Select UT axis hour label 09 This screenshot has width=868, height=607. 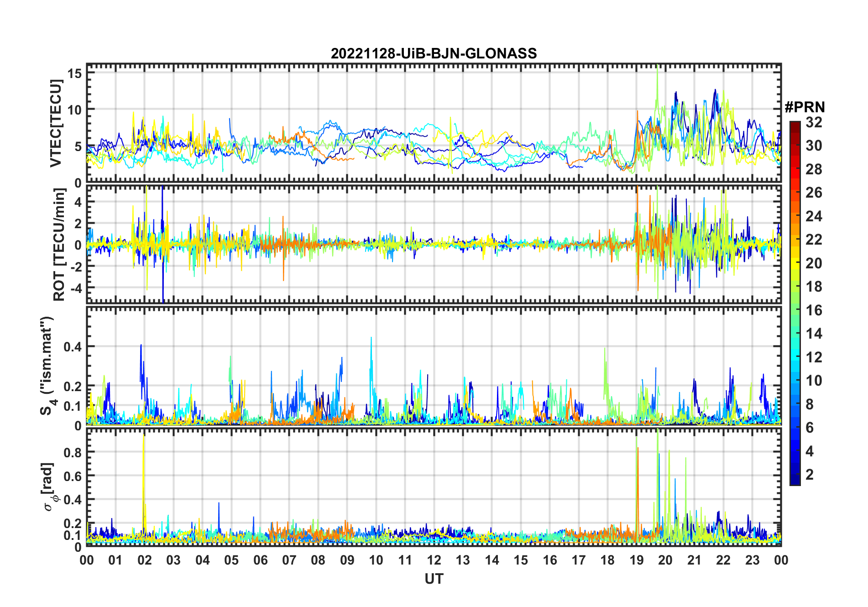point(347,560)
